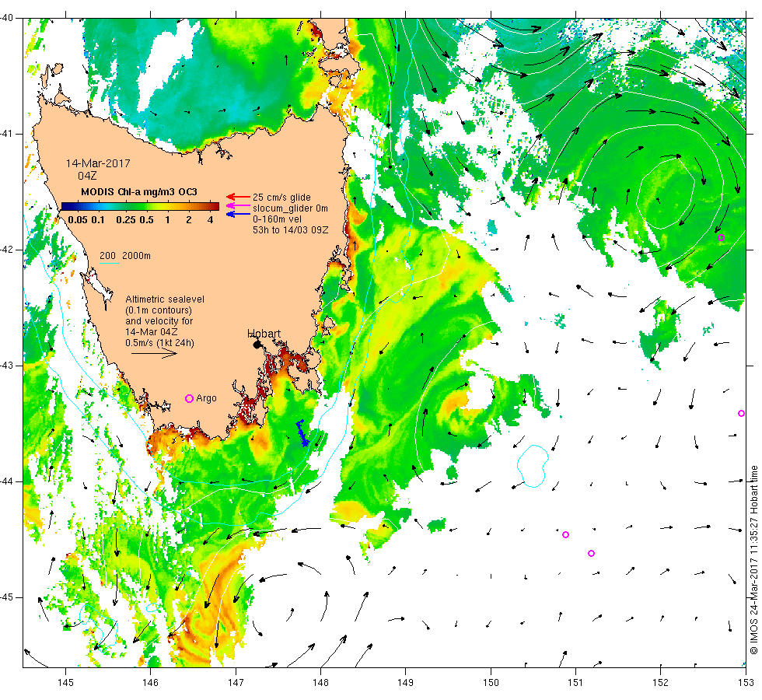Click the time label '04Z'
This screenshot has width=762, height=700.
coord(87,176)
